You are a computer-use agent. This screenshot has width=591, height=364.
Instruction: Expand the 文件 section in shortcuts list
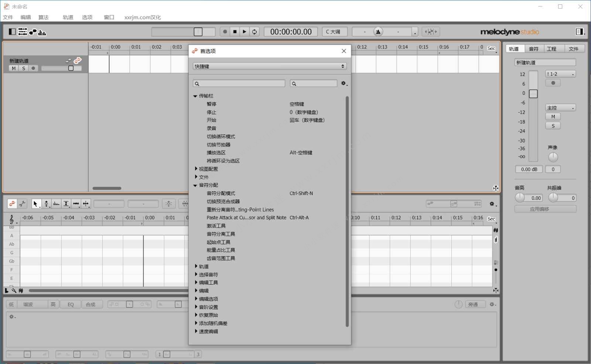196,177
